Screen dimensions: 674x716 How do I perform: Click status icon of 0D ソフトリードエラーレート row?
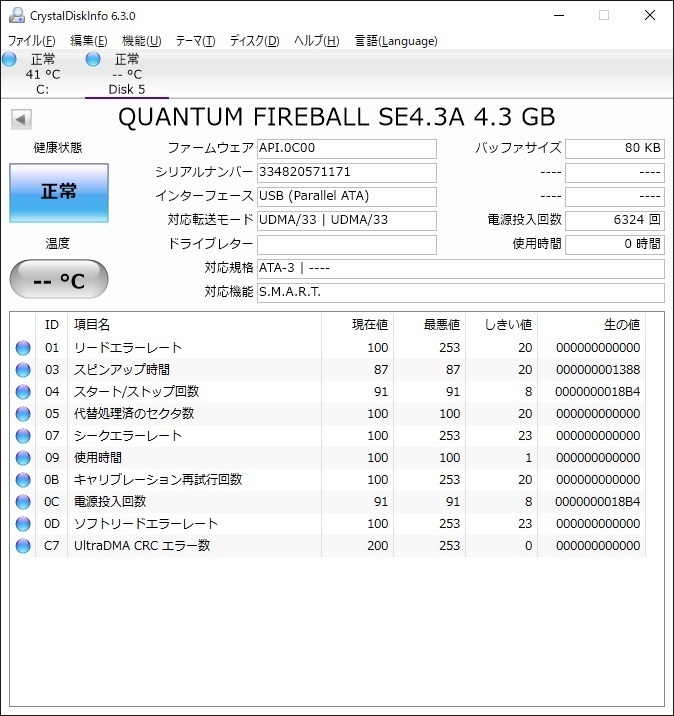pyautogui.click(x=23, y=523)
